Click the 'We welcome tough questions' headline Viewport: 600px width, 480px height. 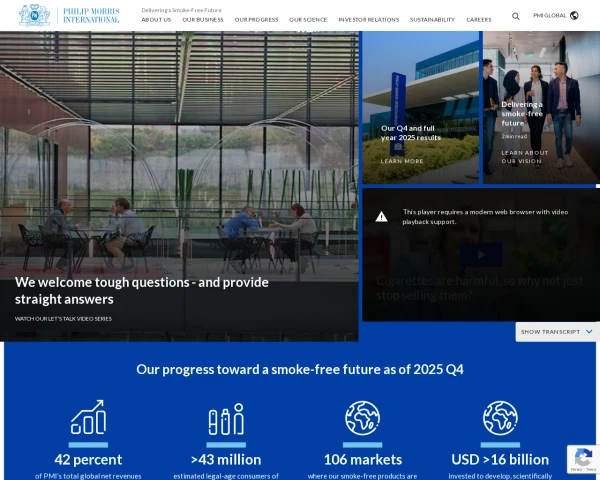[142, 291]
